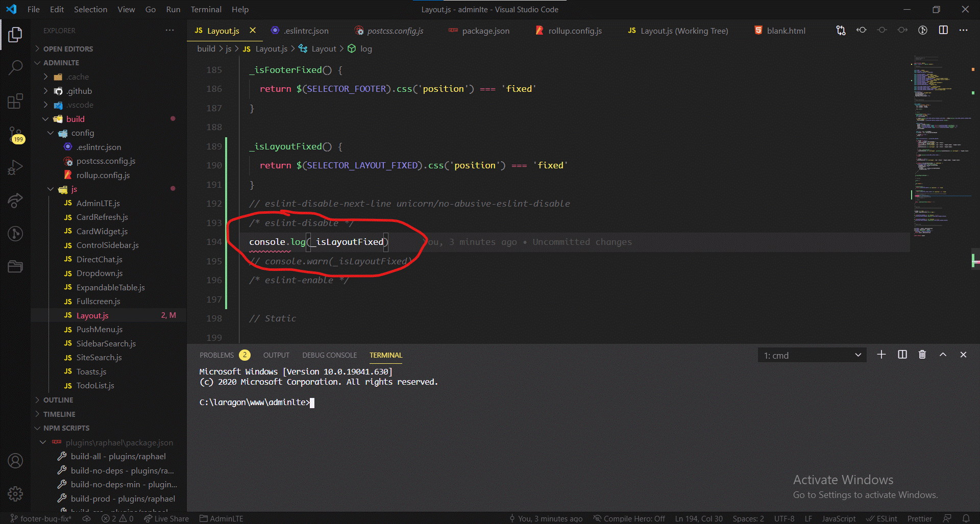
Task: Toggle Compile Hero in the status bar
Action: pos(629,518)
